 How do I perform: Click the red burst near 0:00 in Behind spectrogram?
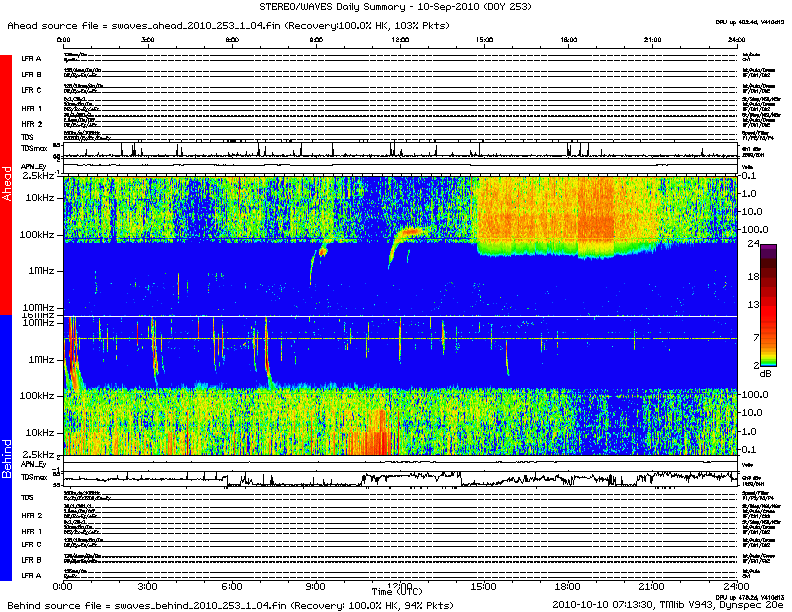[x=71, y=370]
